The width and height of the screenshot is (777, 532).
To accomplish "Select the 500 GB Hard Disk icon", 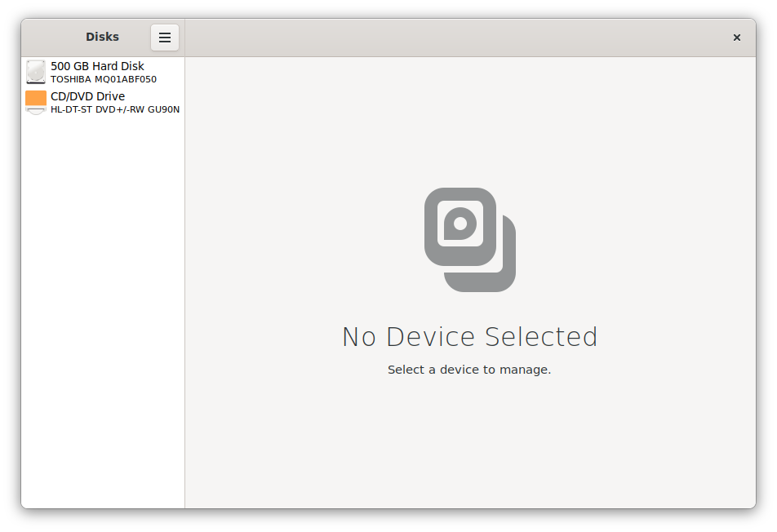I will (36, 72).
